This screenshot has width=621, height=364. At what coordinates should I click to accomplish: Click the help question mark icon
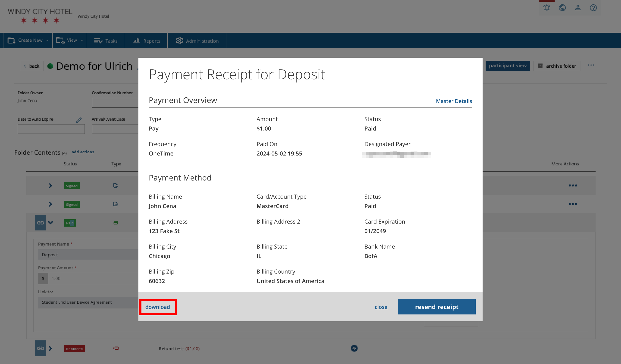point(593,8)
